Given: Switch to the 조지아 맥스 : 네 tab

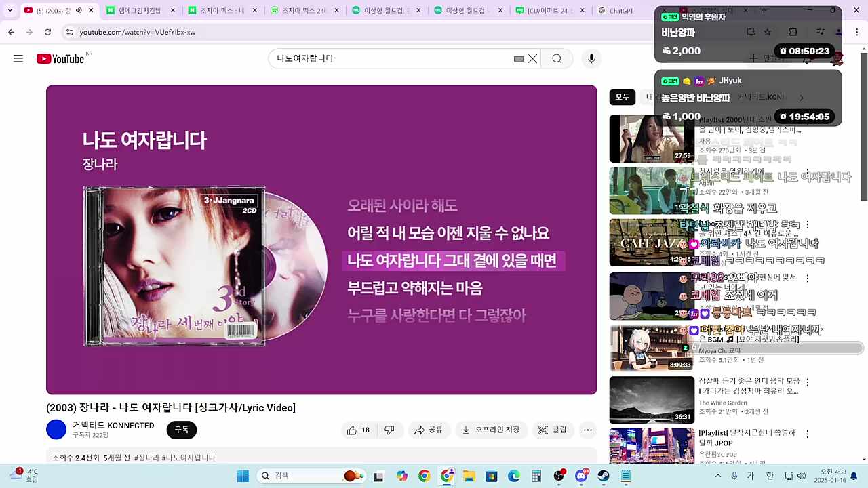Looking at the screenshot, I should (222, 11).
